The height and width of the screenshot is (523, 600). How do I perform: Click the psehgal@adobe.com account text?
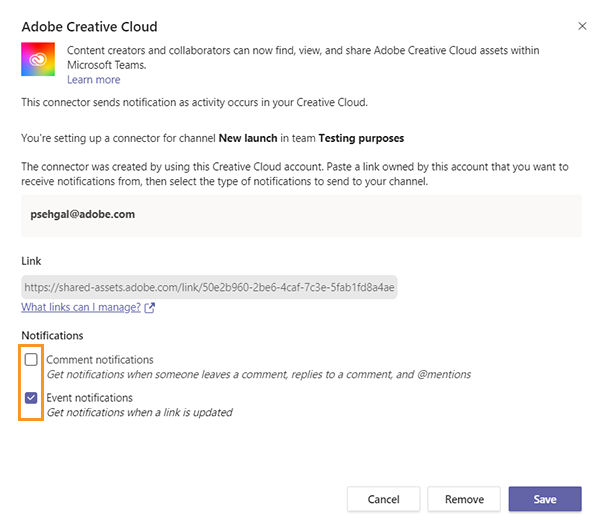(x=83, y=214)
